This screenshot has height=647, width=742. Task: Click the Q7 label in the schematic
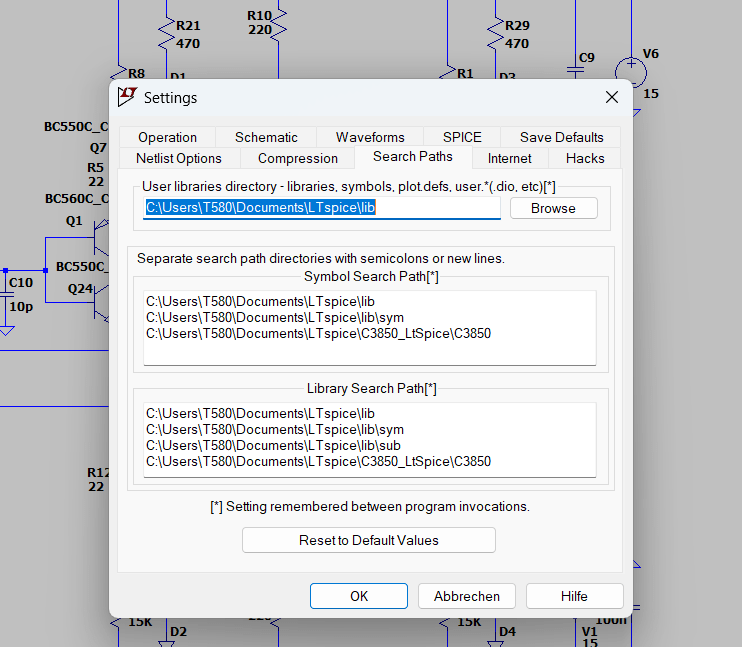tap(98, 148)
